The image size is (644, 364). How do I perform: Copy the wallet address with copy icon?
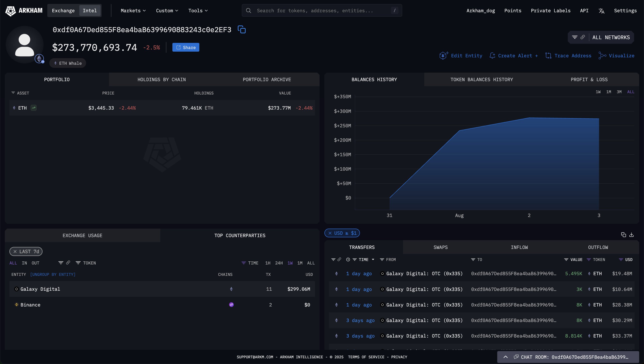click(242, 30)
